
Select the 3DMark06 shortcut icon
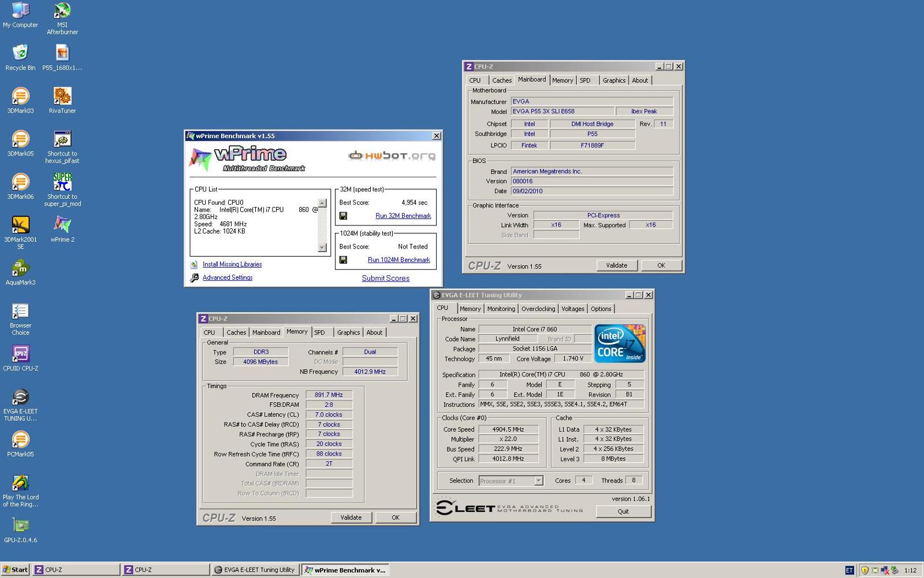pos(20,186)
